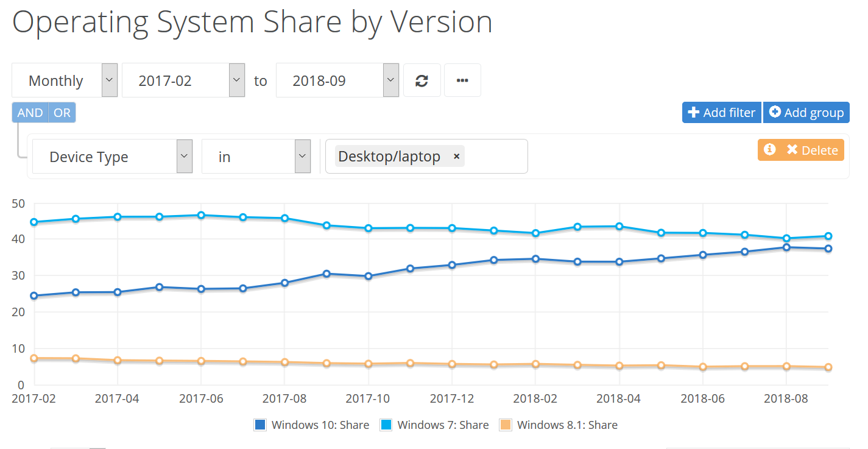Click the info icon beside Delete
Viewport: 868px width, 449px height.
(770, 149)
